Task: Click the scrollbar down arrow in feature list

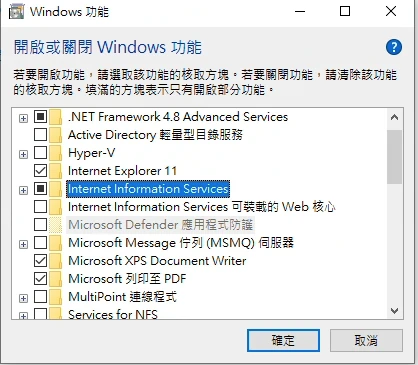Action: [394, 311]
